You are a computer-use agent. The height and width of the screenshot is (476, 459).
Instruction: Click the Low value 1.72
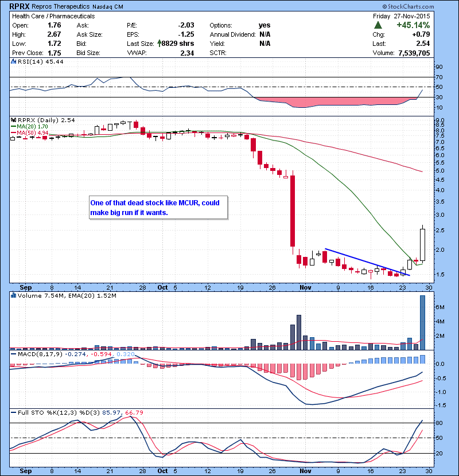[55, 44]
